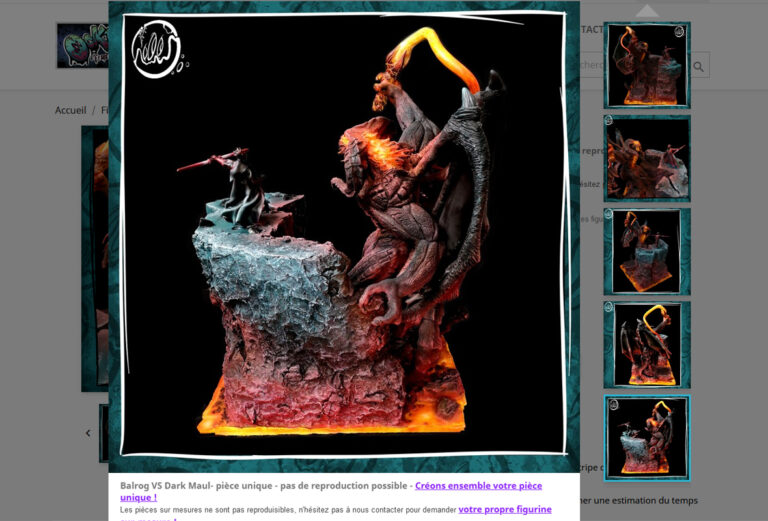Select the highlighted fifth thumbnail at the bottom
The height and width of the screenshot is (521, 768).
[x=647, y=438]
